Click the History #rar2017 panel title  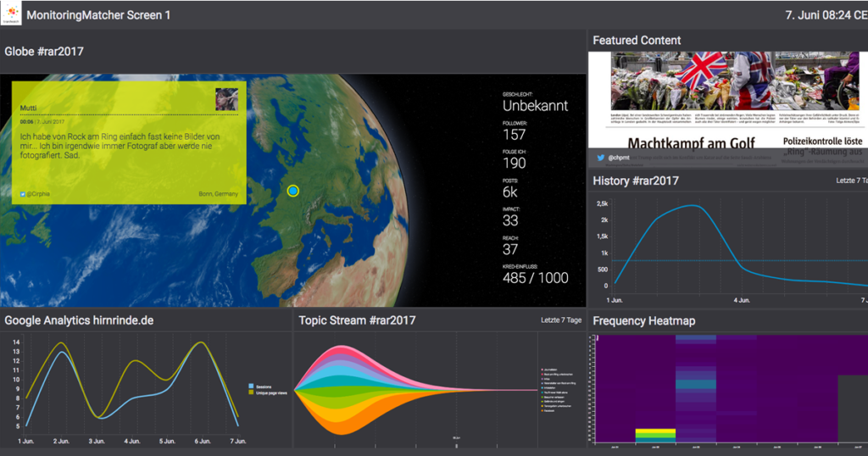pos(636,181)
